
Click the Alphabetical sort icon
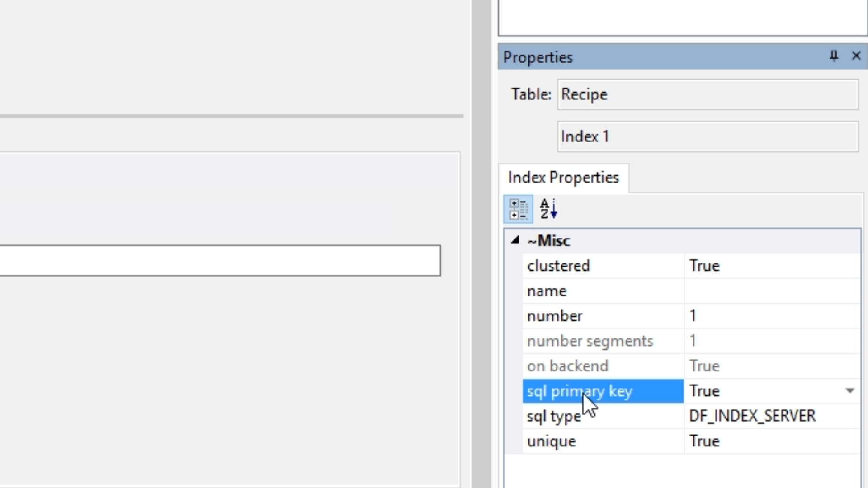click(548, 209)
